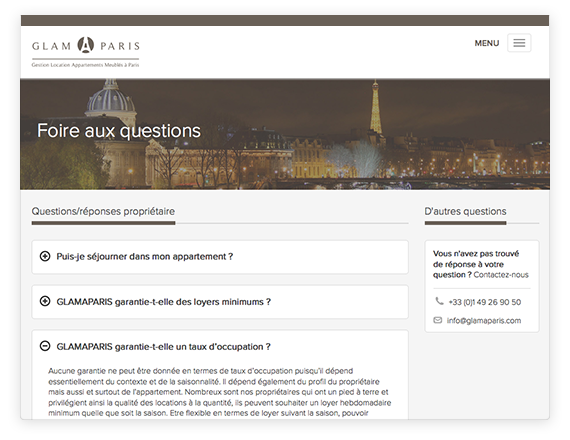The width and height of the screenshot is (570, 440).
Task: Collapse the minus icon for taux d'occupation
Action: [x=45, y=346]
